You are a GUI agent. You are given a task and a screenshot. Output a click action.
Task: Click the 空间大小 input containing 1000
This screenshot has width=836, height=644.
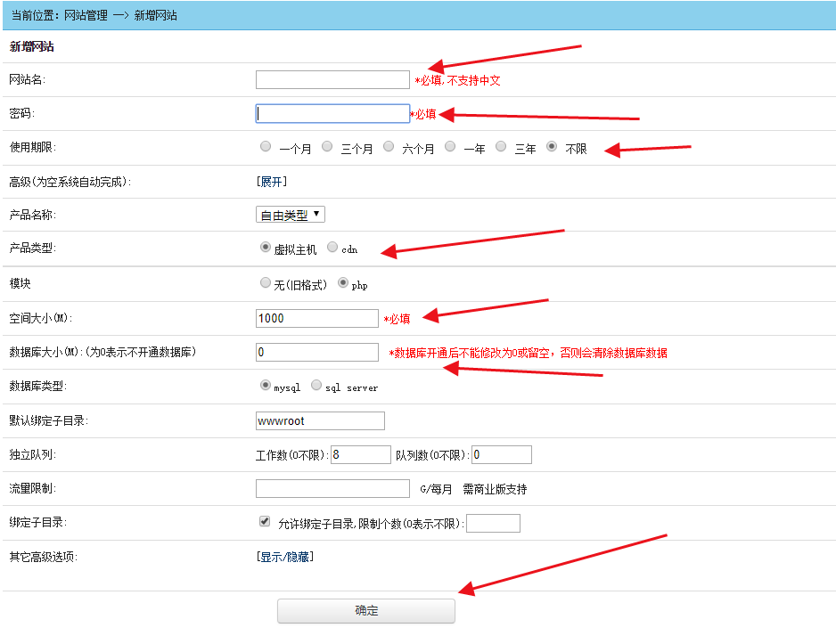(316, 318)
